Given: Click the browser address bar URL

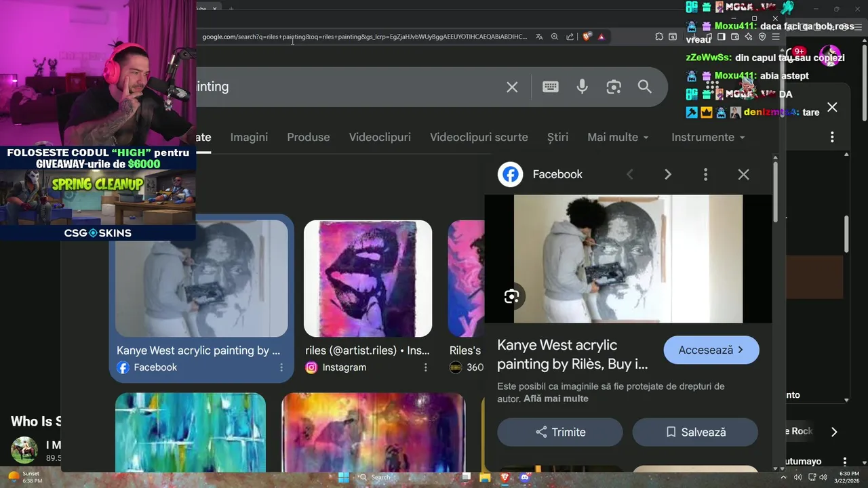Looking at the screenshot, I should pos(364,37).
